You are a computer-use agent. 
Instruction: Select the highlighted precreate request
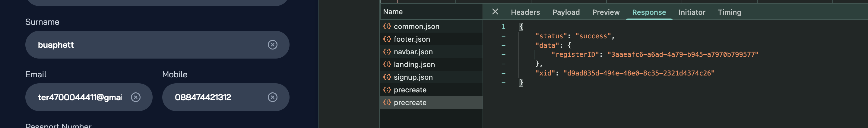point(410,103)
